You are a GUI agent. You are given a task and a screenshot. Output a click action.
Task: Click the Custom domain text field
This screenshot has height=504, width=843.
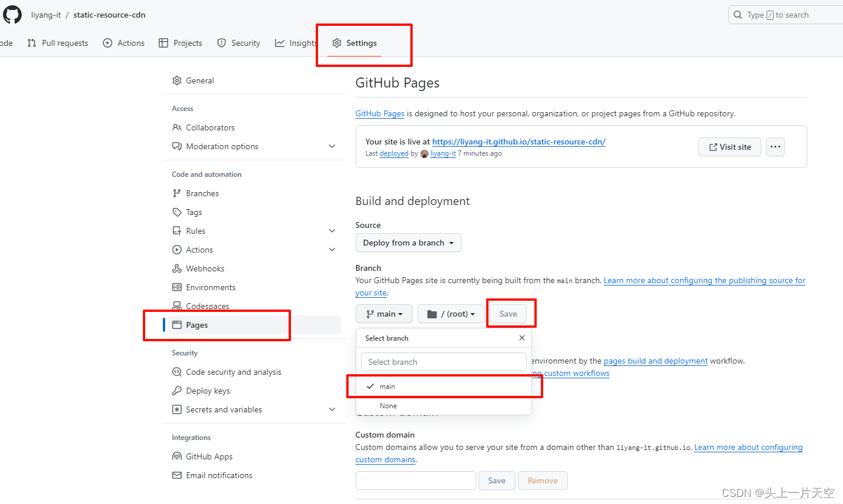click(x=416, y=481)
